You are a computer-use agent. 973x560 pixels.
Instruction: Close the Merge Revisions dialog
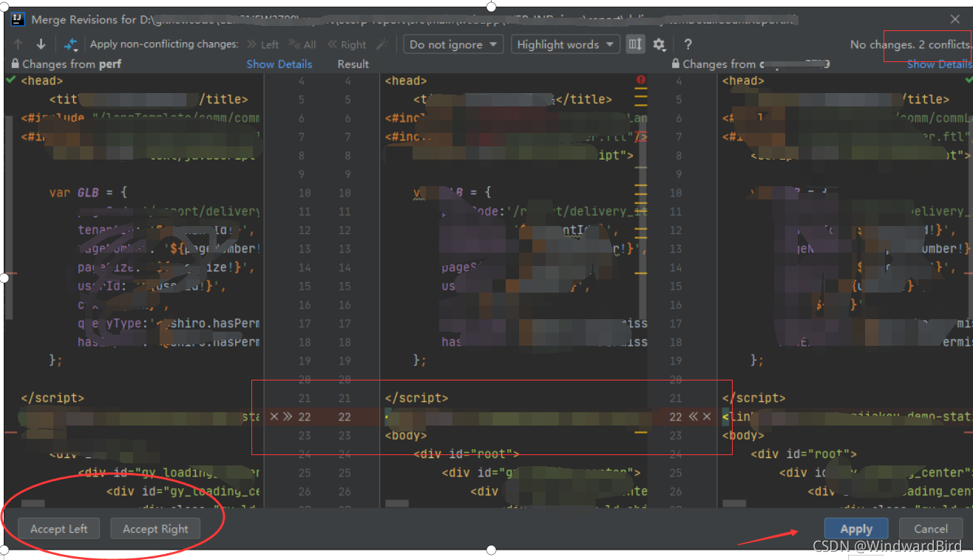pos(955,19)
